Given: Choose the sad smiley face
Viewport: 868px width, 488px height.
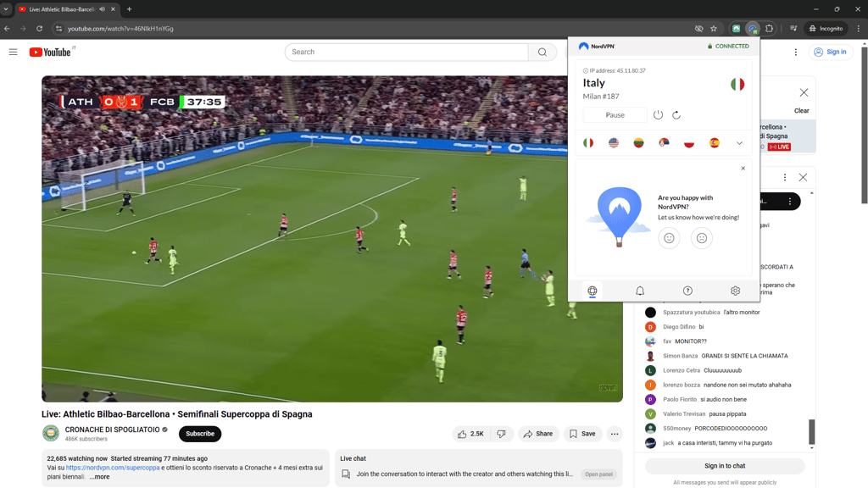Looking at the screenshot, I should (x=701, y=238).
